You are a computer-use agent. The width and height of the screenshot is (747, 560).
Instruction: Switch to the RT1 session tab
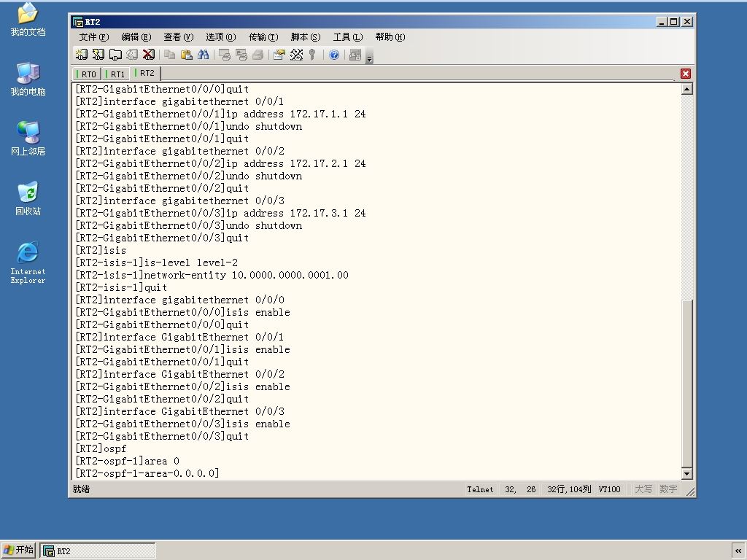116,74
